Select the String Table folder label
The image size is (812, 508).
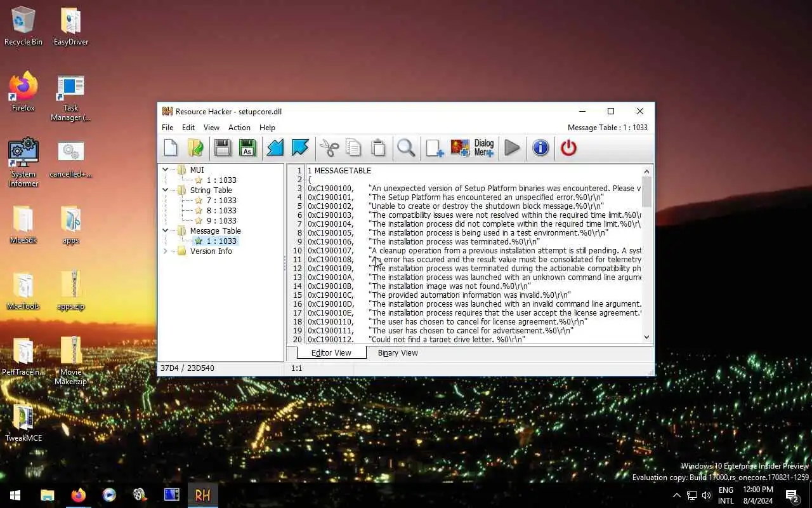point(211,190)
